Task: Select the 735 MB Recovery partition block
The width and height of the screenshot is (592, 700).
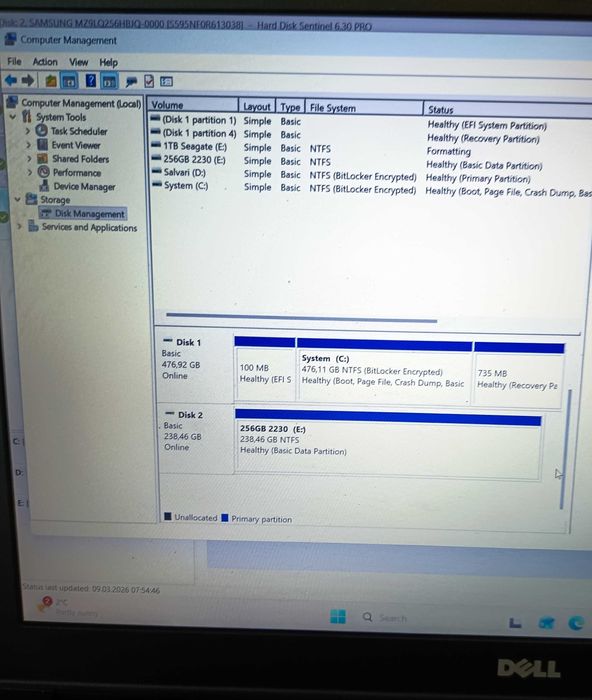Action: coord(519,375)
